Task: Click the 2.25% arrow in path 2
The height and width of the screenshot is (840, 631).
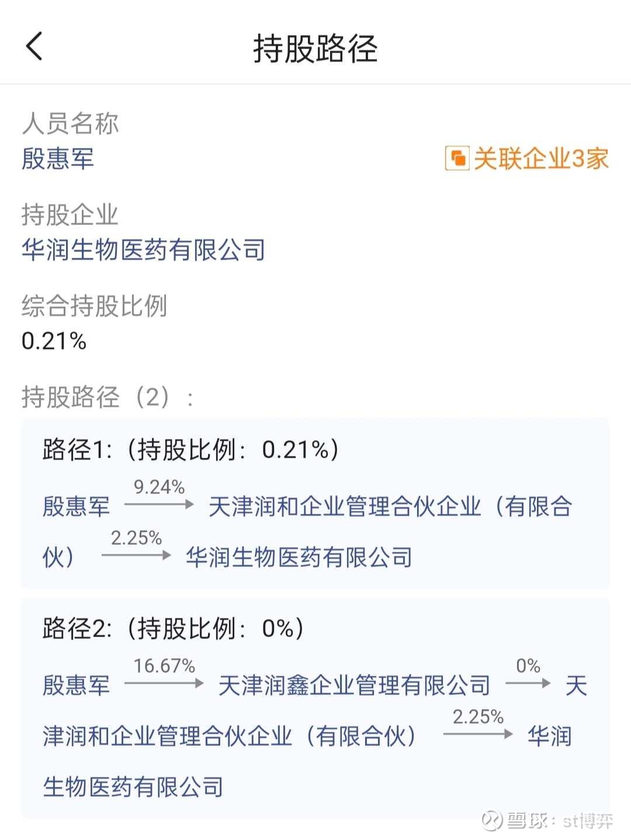Action: coord(478,733)
